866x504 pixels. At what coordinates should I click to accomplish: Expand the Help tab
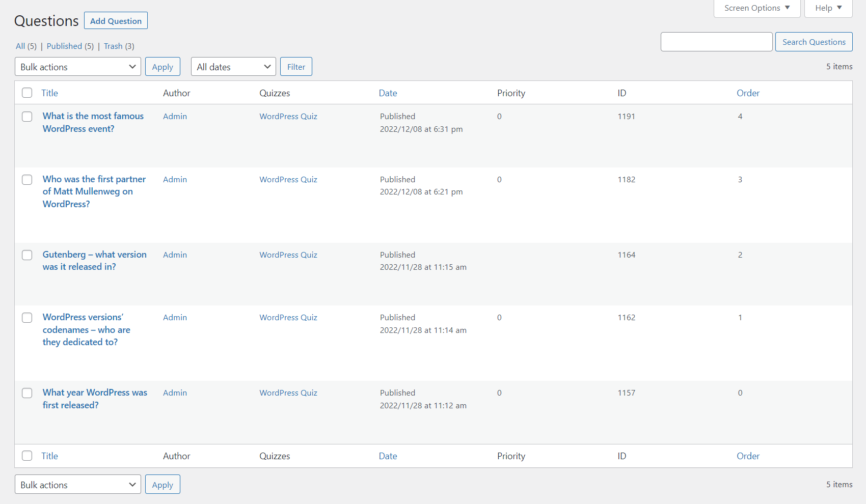click(828, 8)
